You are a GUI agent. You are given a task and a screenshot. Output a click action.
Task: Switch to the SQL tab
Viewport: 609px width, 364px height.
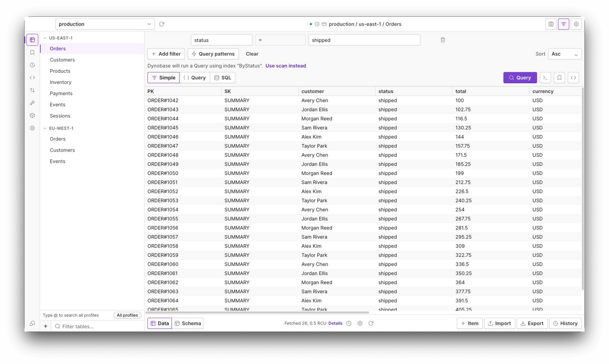click(223, 78)
